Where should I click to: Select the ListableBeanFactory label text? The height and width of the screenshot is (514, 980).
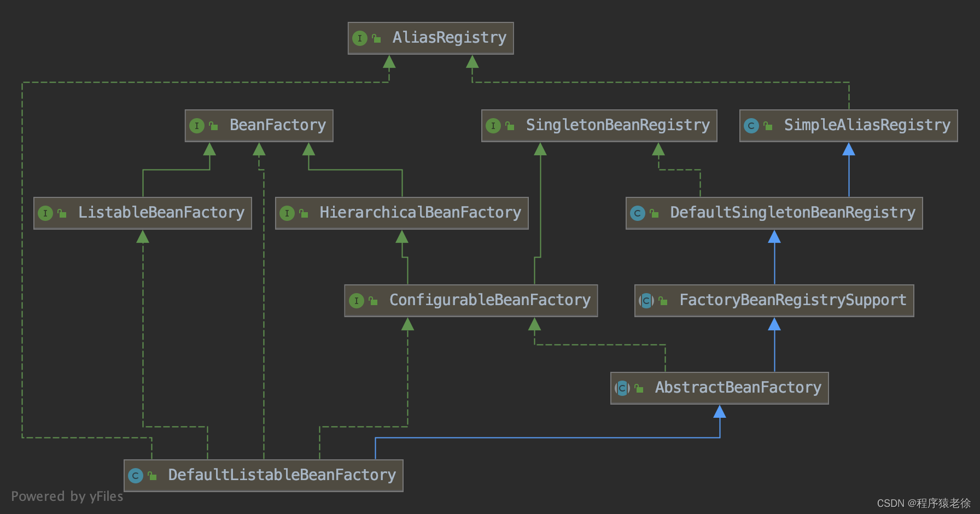(161, 213)
